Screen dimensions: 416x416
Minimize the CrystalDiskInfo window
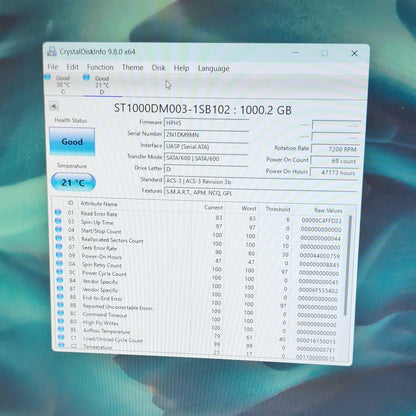click(x=296, y=52)
